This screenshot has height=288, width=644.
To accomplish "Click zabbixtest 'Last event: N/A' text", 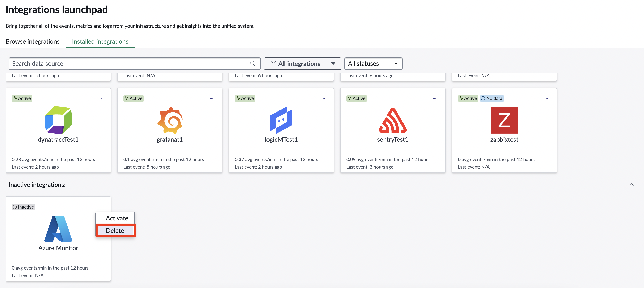I will (474, 167).
